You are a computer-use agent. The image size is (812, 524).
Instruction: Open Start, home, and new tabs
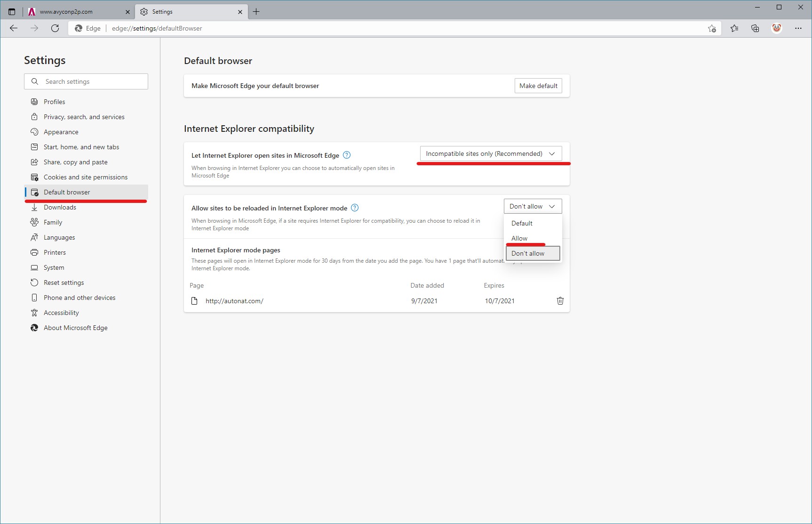coord(86,147)
